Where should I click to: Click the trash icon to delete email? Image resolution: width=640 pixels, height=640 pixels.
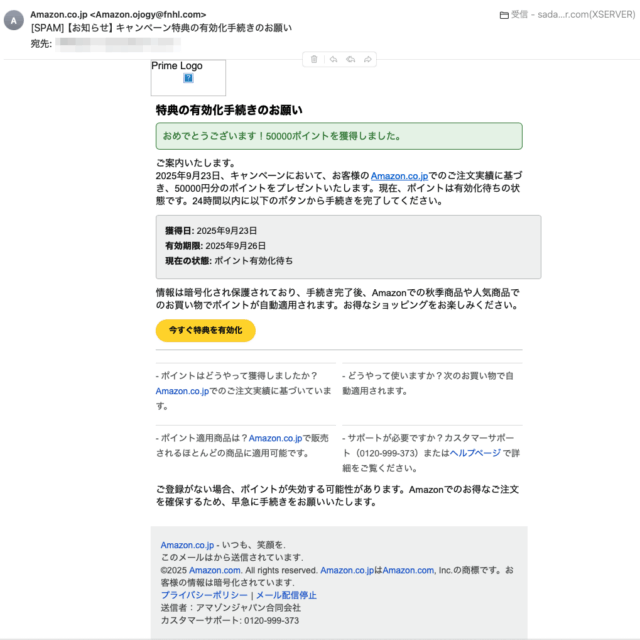tap(314, 60)
